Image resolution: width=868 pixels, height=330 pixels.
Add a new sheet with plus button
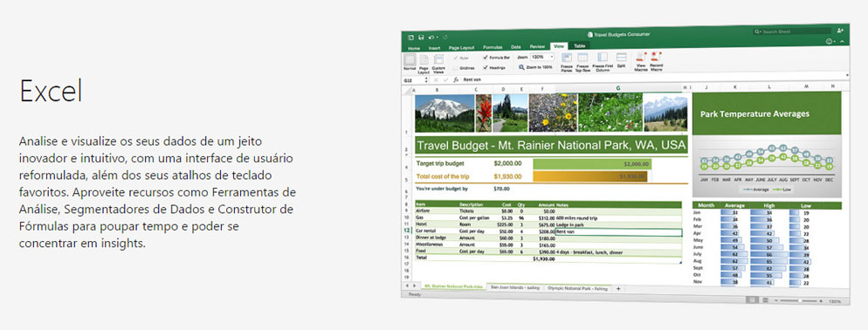[x=618, y=289]
